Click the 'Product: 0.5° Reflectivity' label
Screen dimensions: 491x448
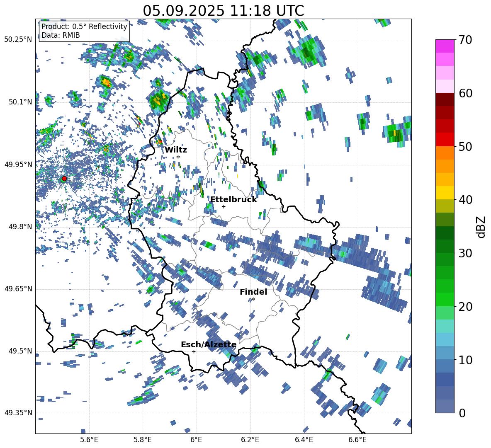pos(84,27)
